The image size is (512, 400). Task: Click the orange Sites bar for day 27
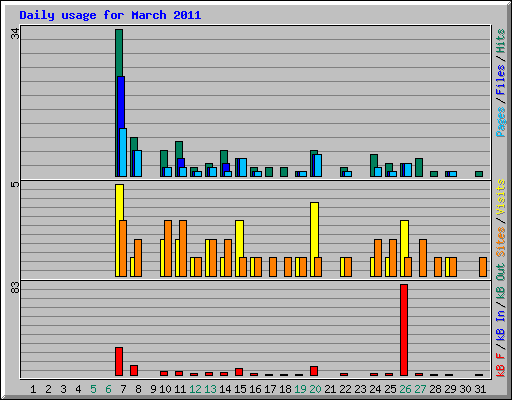(x=423, y=258)
